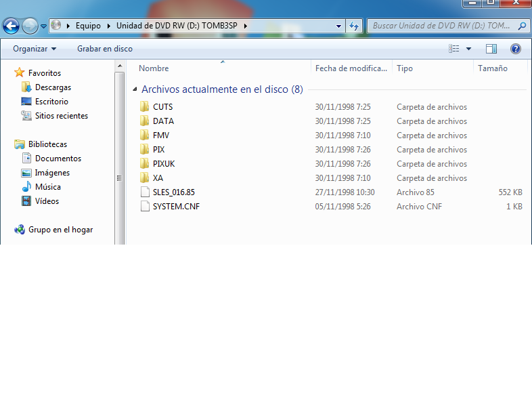The width and height of the screenshot is (532, 416).
Task: Click the Forward navigation arrow button
Action: [x=30, y=26]
